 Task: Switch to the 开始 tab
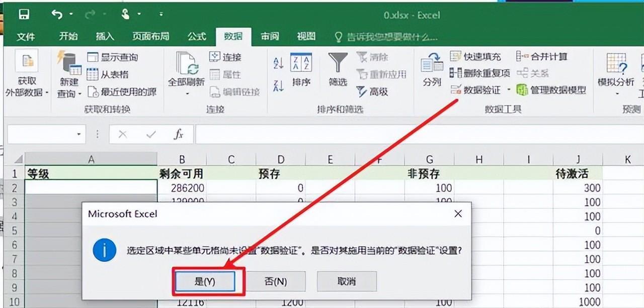68,36
